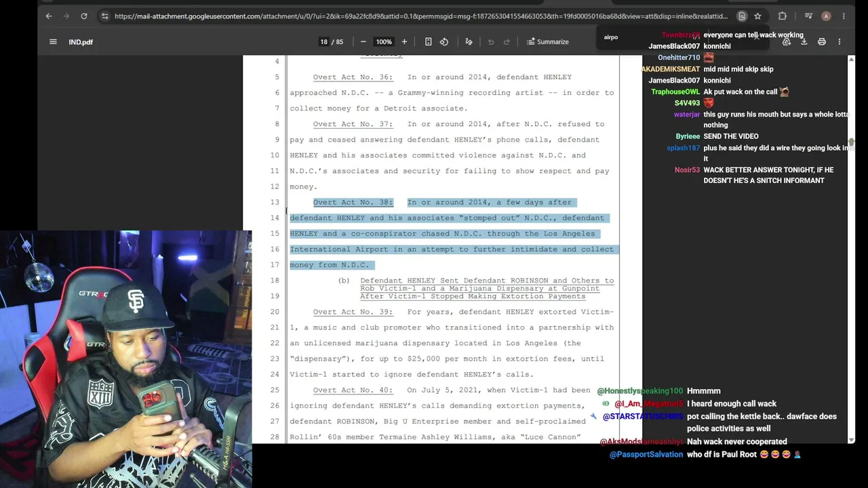
Task: Click chat username @PassportSalvation
Action: [x=646, y=455]
